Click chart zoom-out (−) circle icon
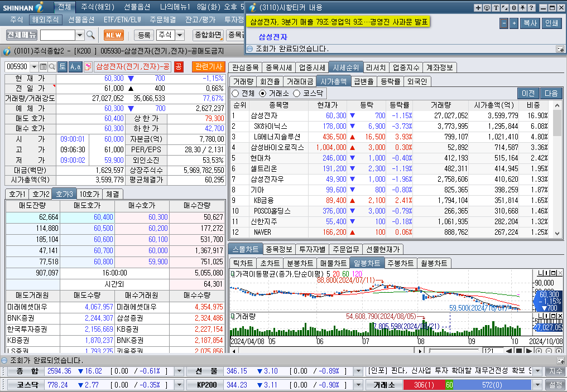567x392 pixels. (549, 351)
